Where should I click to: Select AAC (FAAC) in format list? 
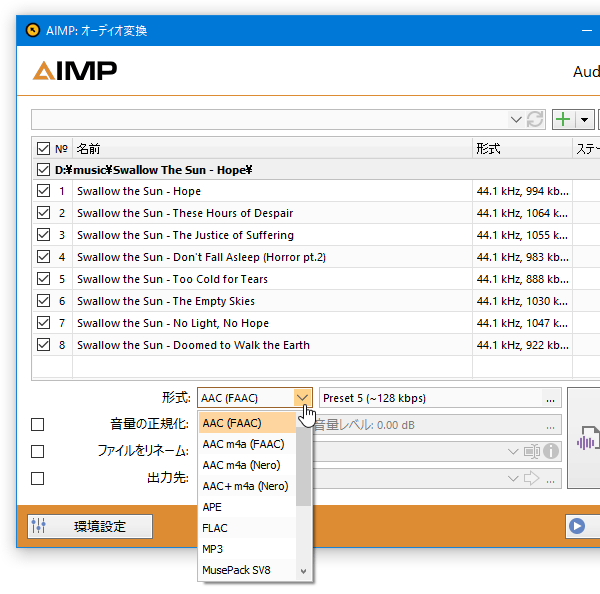pos(247,423)
